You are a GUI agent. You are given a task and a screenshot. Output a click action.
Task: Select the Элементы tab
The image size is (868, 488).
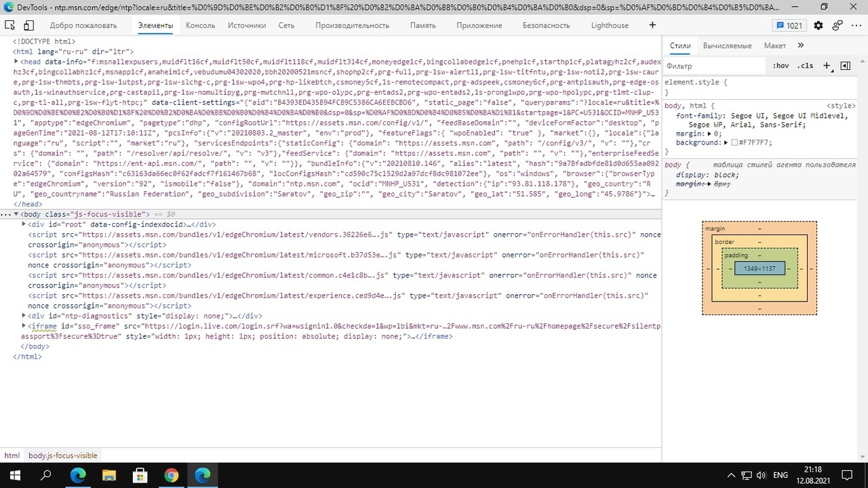pyautogui.click(x=155, y=25)
